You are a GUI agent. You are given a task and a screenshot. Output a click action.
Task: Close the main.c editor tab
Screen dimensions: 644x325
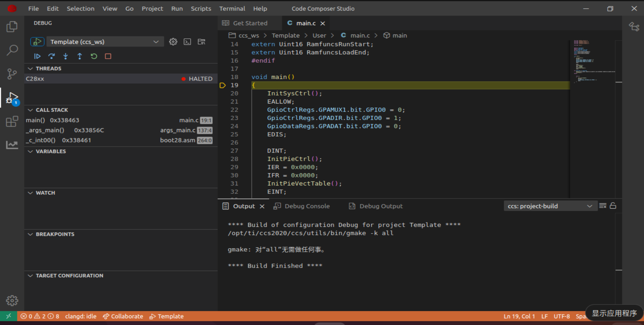(x=323, y=23)
